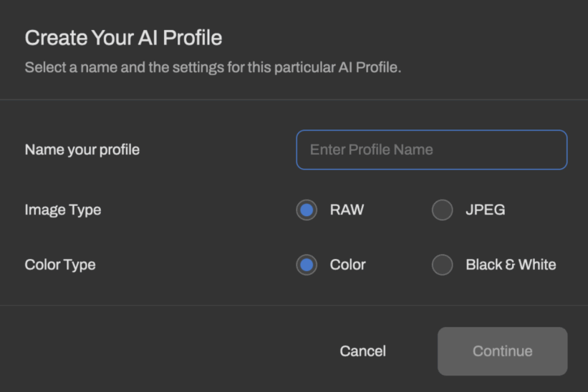Dismiss dialog using the Cancel text button
The width and height of the screenshot is (588, 392).
[362, 351]
